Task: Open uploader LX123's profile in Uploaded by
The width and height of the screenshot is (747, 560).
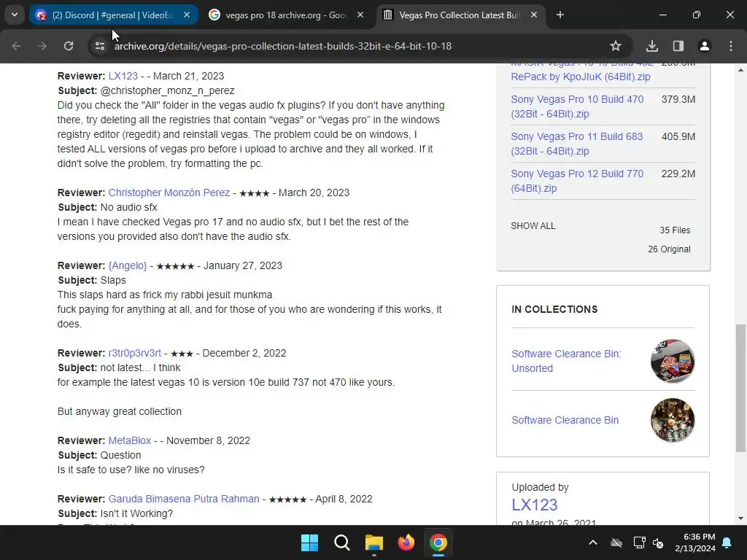Action: point(535,505)
